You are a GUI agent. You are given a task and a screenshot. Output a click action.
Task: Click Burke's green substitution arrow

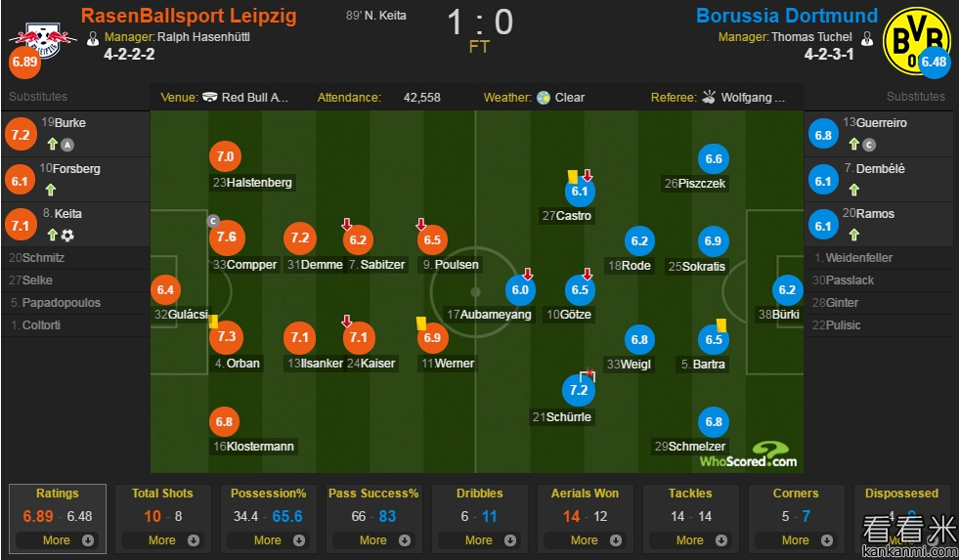[x=52, y=145]
